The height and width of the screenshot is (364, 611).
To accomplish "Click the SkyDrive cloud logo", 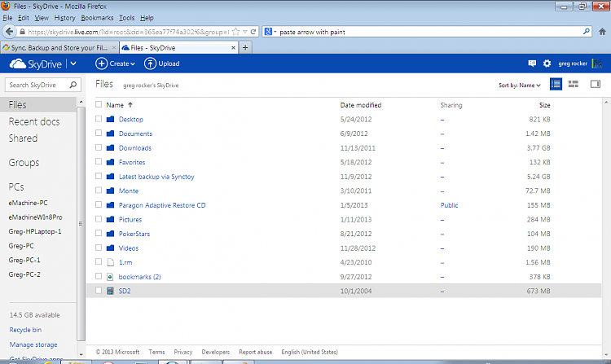I will pos(18,64).
